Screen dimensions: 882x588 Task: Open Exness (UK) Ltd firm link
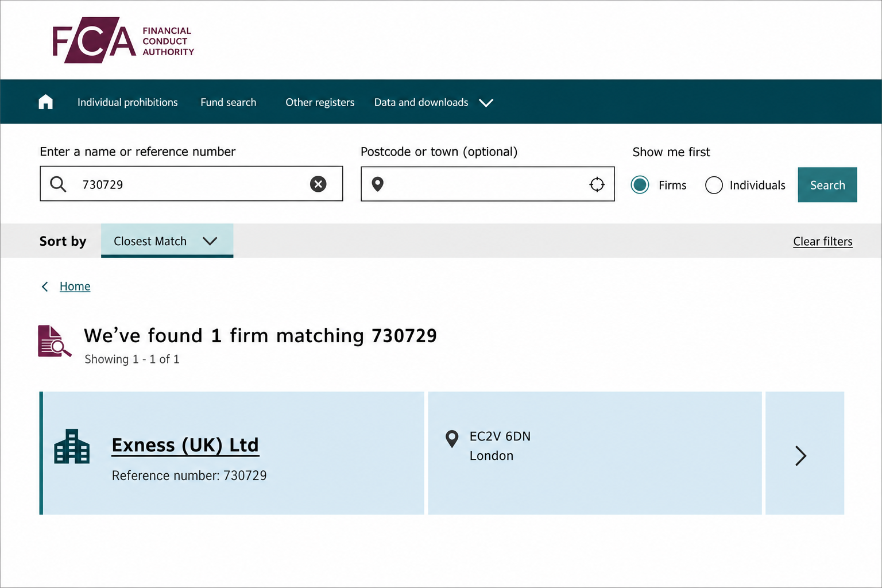(185, 445)
